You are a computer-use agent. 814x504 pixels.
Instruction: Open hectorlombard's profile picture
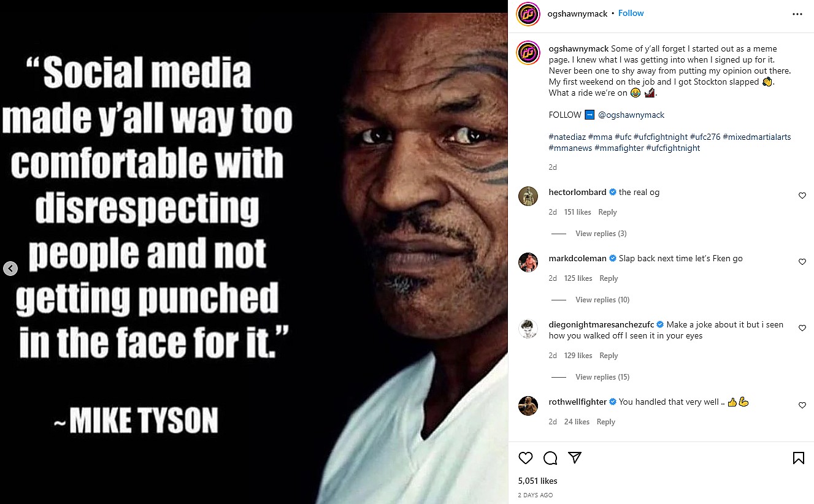pos(528,196)
